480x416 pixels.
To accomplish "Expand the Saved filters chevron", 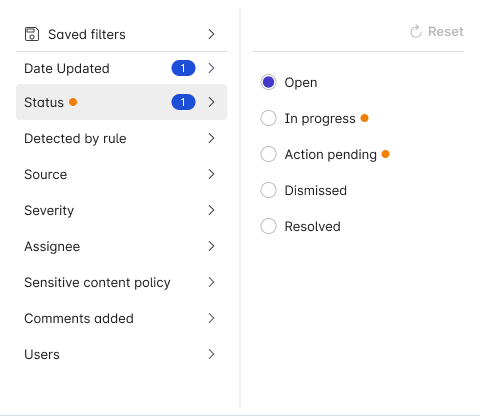I will tap(211, 34).
